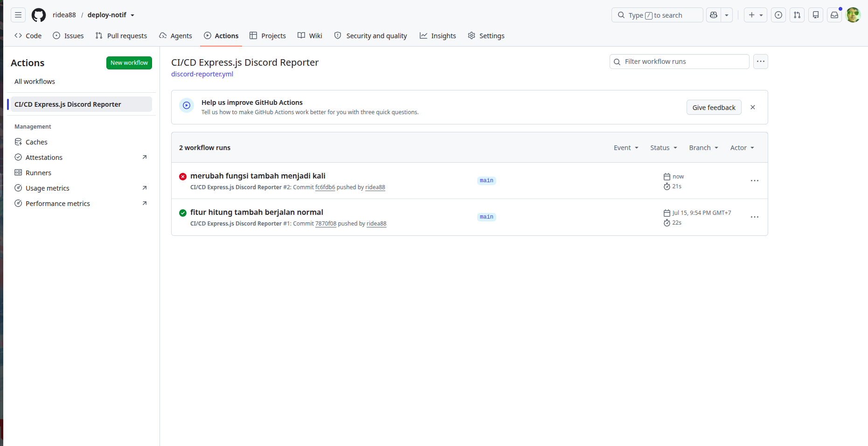Switch to the Code tab
The image size is (868, 446).
point(28,36)
